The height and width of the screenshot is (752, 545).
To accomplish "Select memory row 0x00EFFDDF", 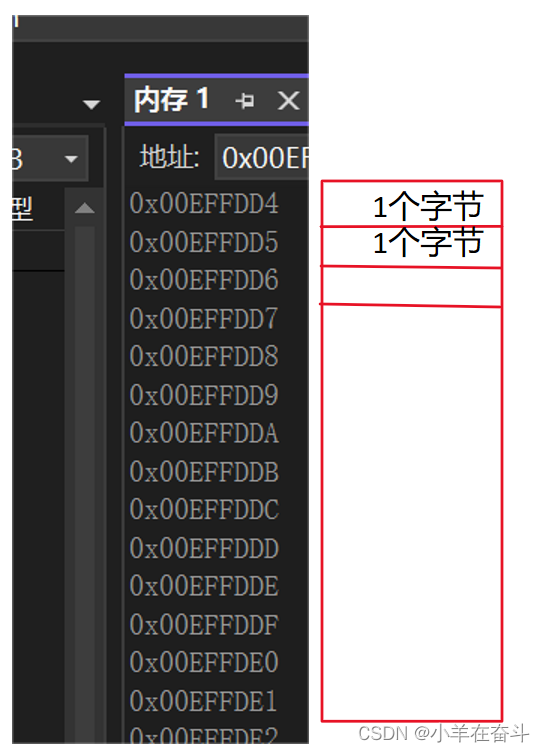I will (x=204, y=624).
